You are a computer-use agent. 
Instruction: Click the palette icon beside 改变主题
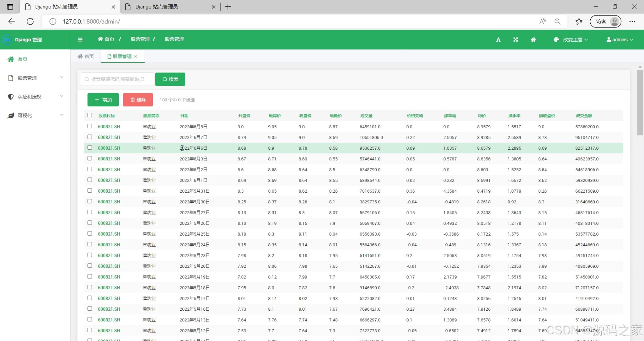tap(556, 39)
